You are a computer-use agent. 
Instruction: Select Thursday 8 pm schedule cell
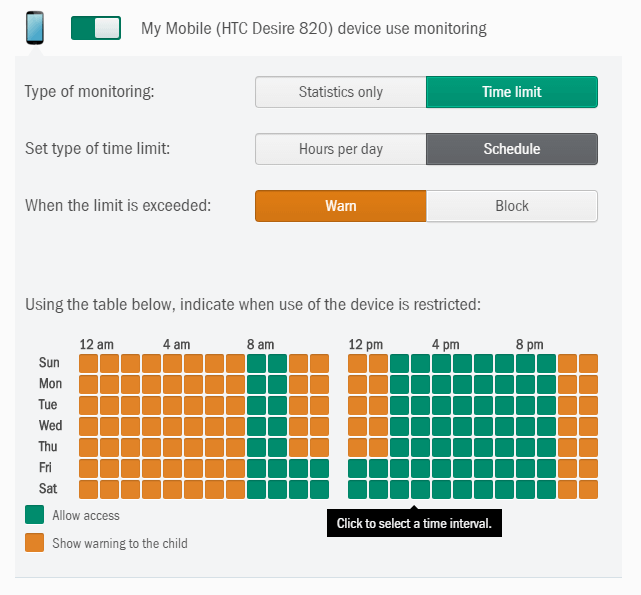pos(526,447)
